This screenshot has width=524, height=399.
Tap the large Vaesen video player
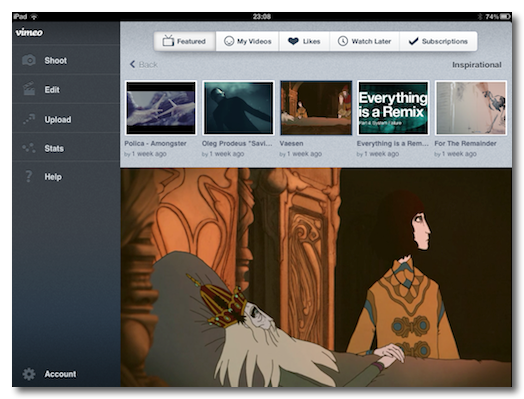pos(316,277)
